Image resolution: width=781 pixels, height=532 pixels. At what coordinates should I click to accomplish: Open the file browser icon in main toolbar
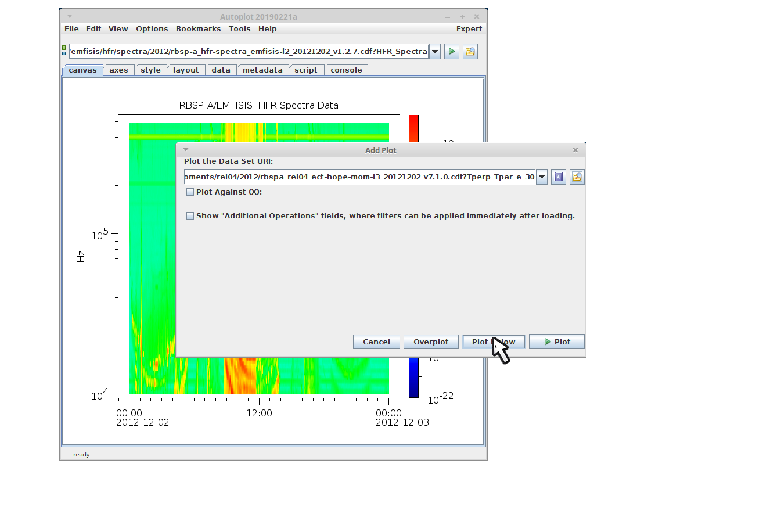point(470,52)
